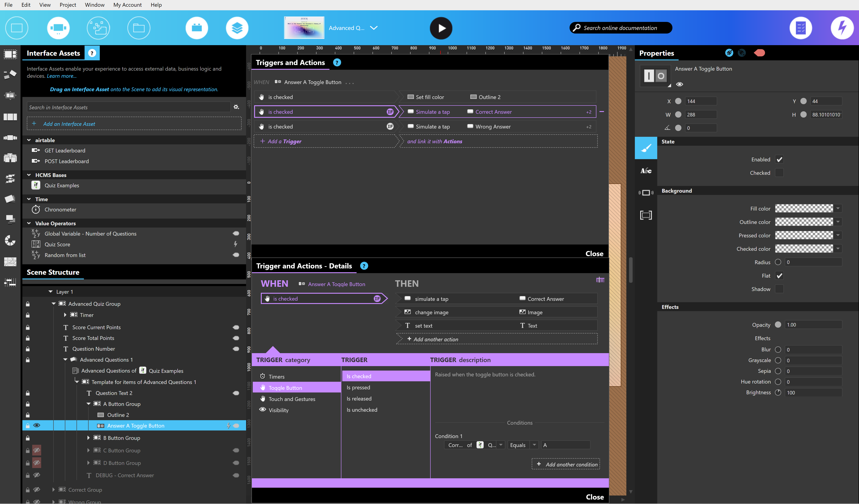Toggle the Enabled checkbox
This screenshot has width=859, height=504.
(x=779, y=159)
